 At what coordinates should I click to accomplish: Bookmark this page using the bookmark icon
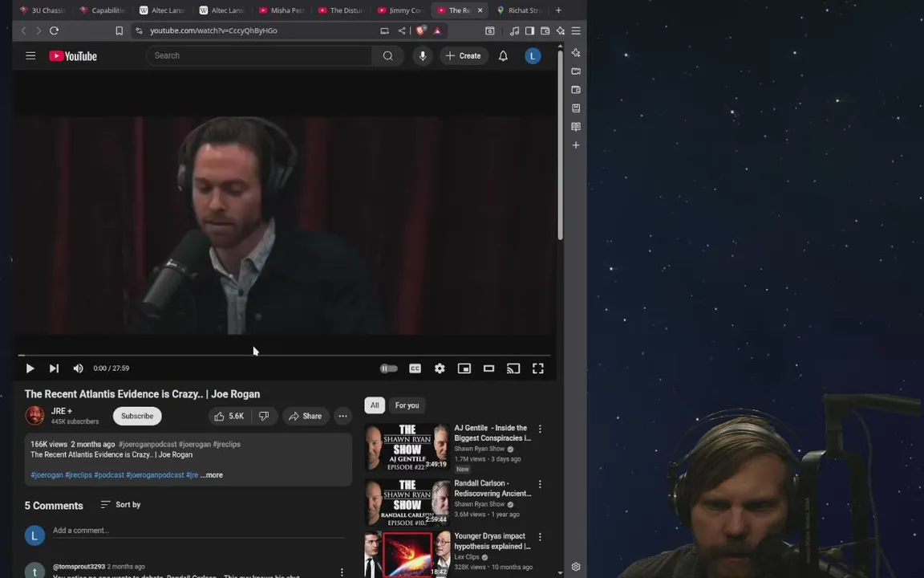(119, 31)
